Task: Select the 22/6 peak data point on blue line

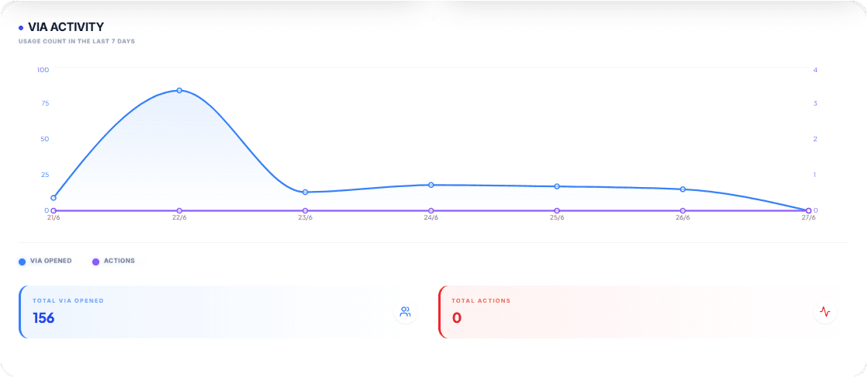Action: [179, 90]
